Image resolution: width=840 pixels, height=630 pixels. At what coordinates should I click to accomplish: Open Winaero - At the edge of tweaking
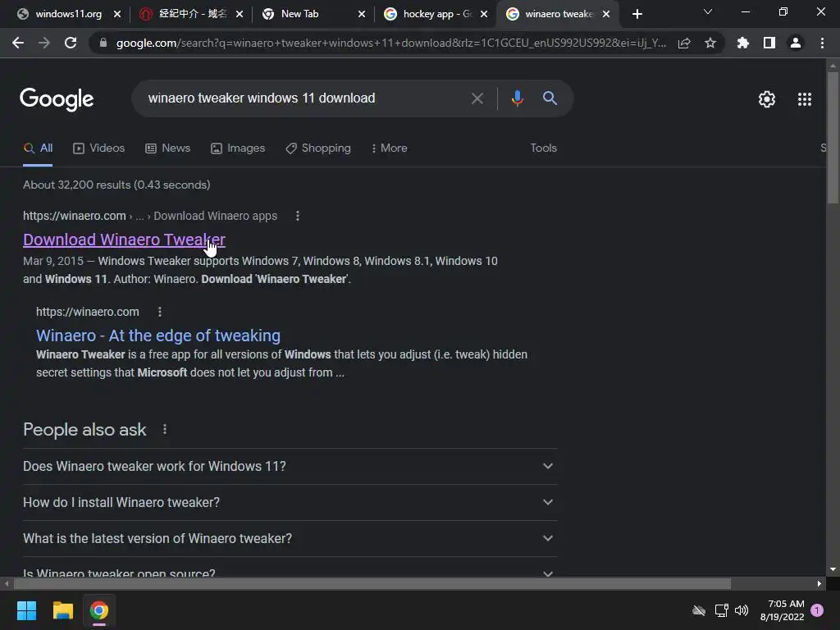[158, 336]
